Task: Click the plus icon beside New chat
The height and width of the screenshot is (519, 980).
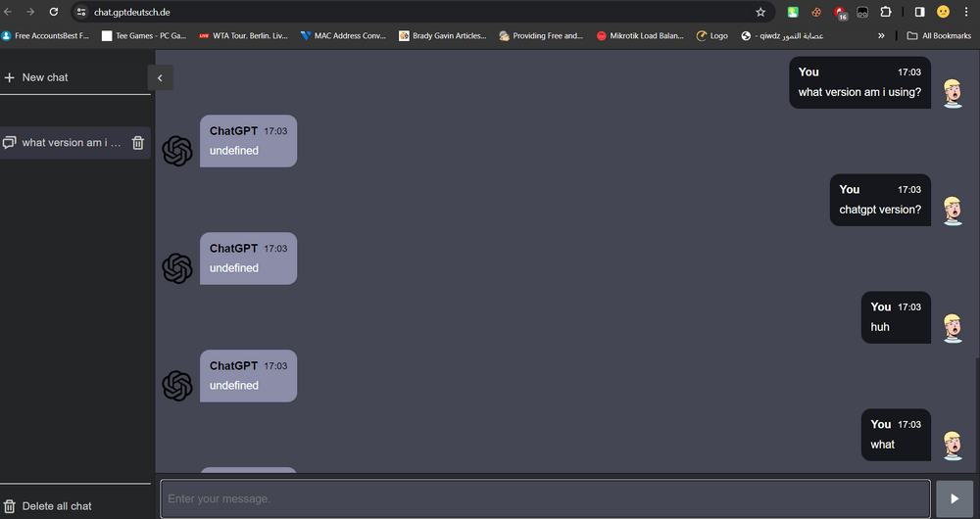Action: tap(10, 77)
